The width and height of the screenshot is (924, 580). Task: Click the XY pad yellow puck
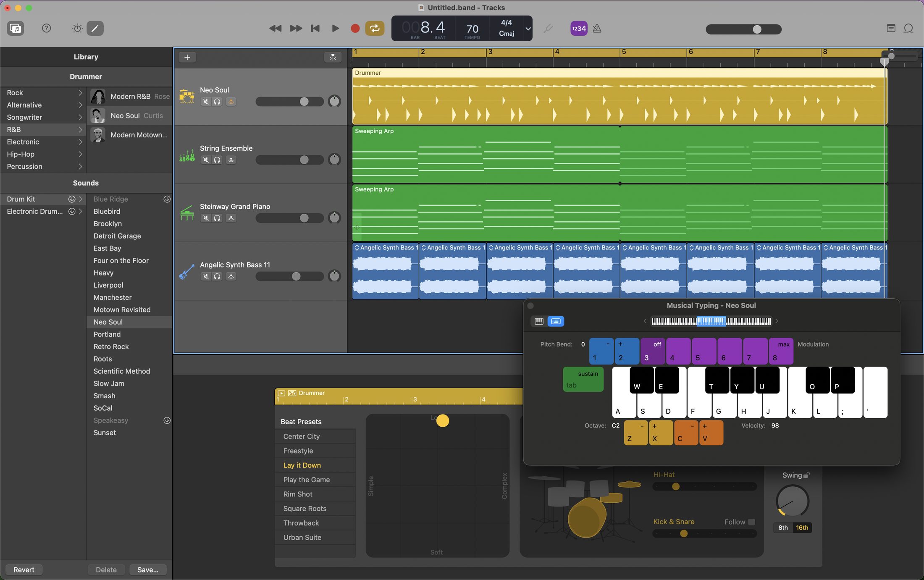443,421
